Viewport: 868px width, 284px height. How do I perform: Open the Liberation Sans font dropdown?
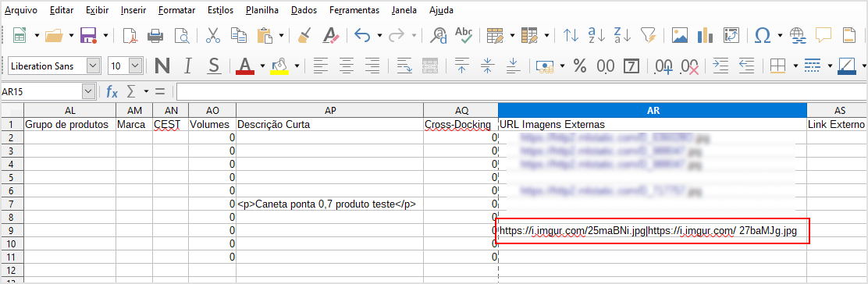pyautogui.click(x=94, y=66)
